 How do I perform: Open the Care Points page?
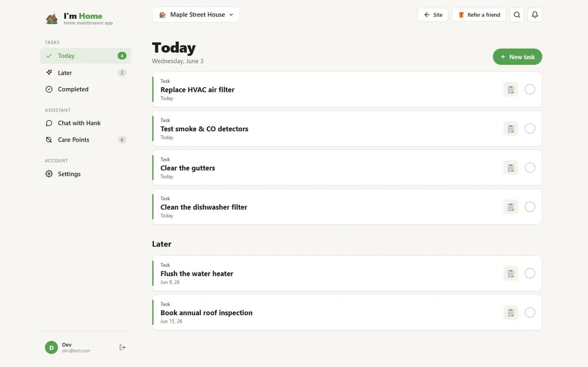tap(86, 140)
